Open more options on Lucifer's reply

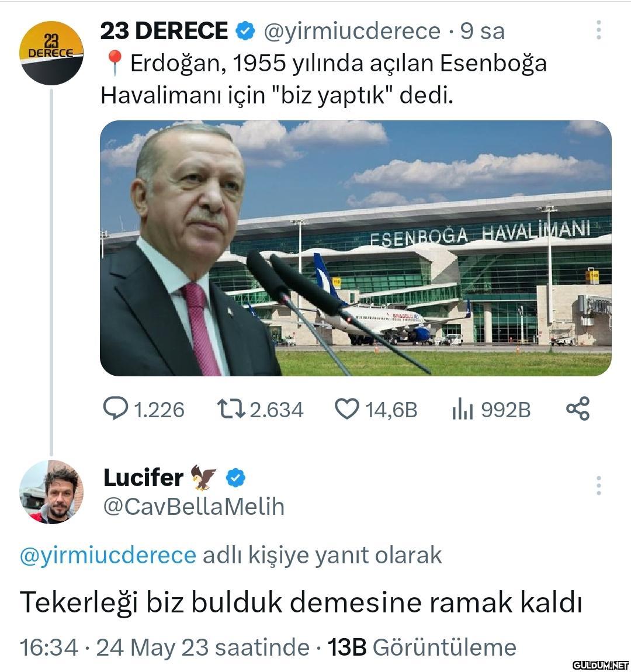(598, 486)
